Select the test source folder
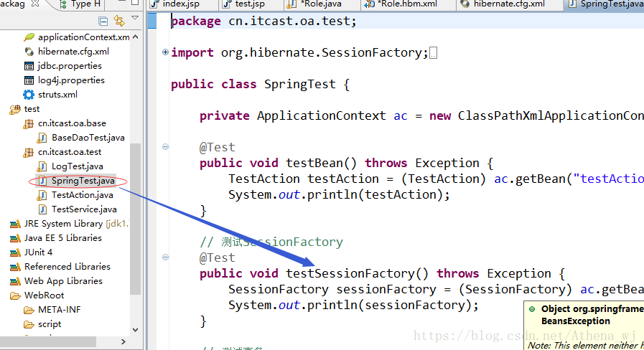 pos(24,109)
